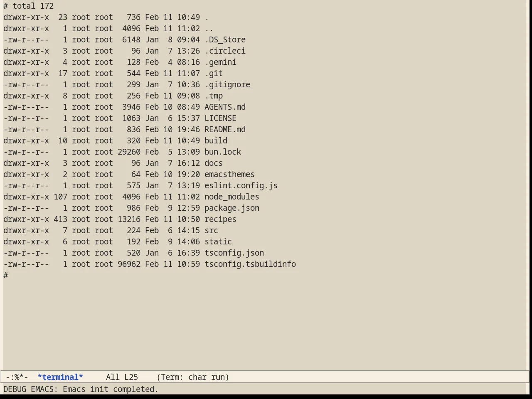
Task: Select the recipes directory name
Action: (220, 219)
